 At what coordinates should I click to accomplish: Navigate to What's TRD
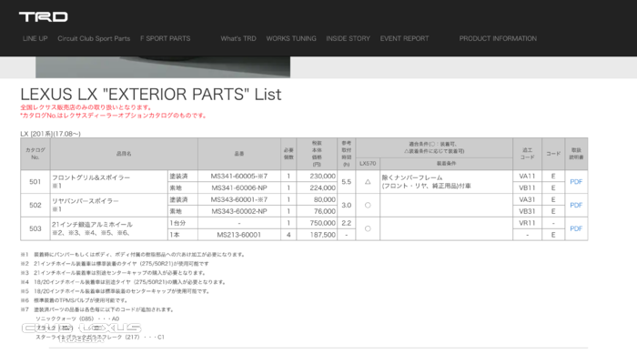[x=238, y=39]
